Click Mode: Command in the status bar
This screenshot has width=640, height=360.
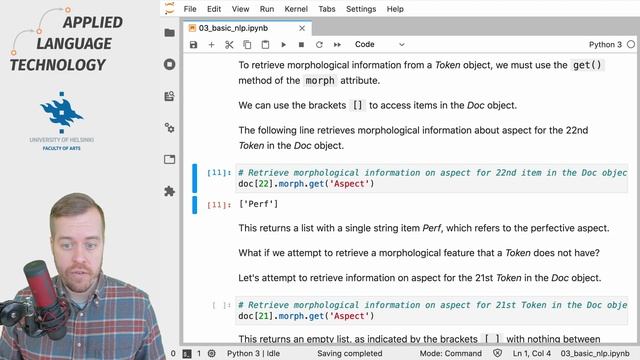click(451, 353)
